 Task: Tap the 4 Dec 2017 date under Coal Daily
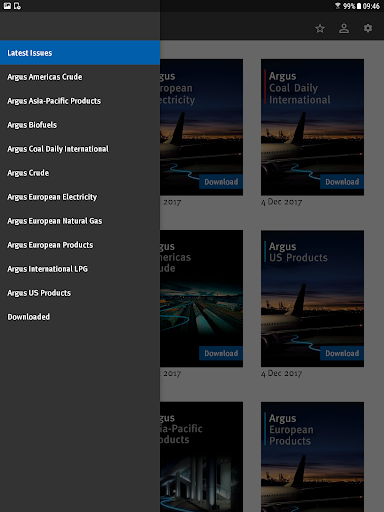tap(282, 202)
